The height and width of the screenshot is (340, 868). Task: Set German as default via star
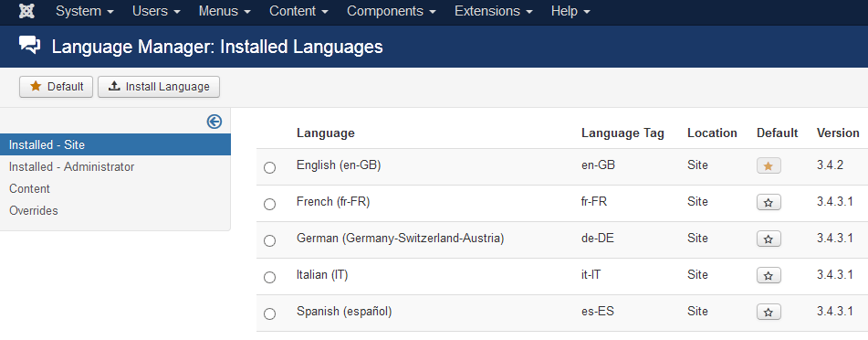pos(769,239)
